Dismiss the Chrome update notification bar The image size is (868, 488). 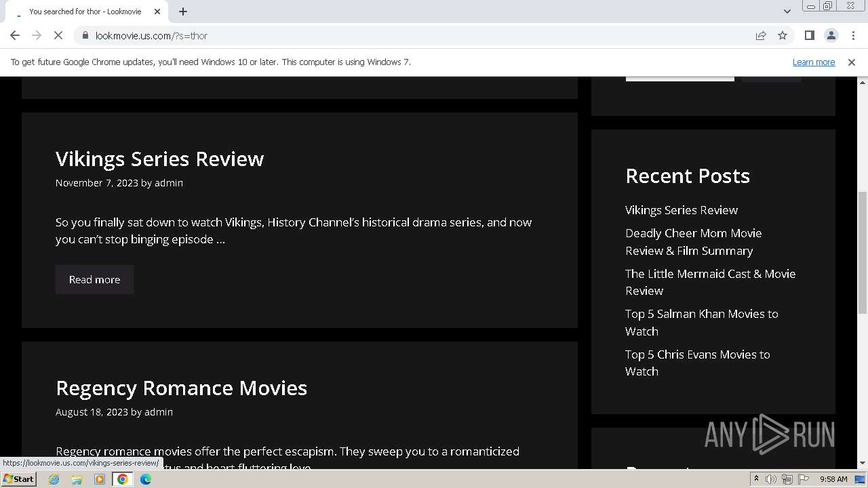point(851,62)
